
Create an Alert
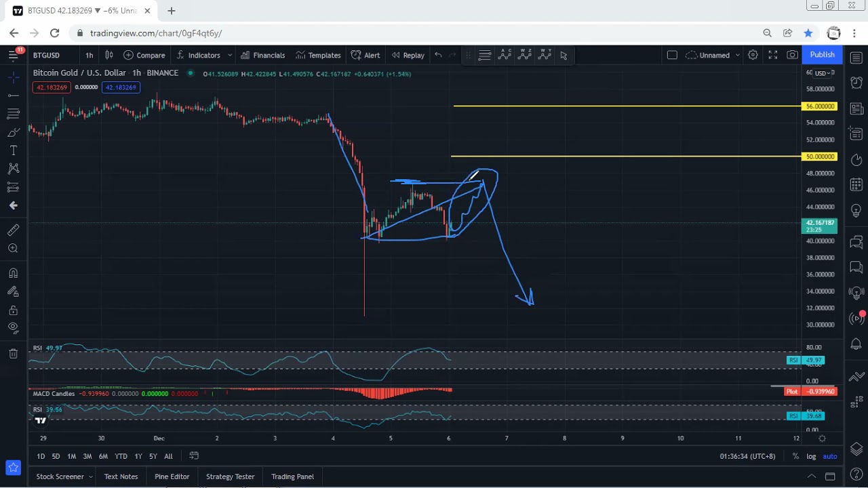click(x=366, y=55)
